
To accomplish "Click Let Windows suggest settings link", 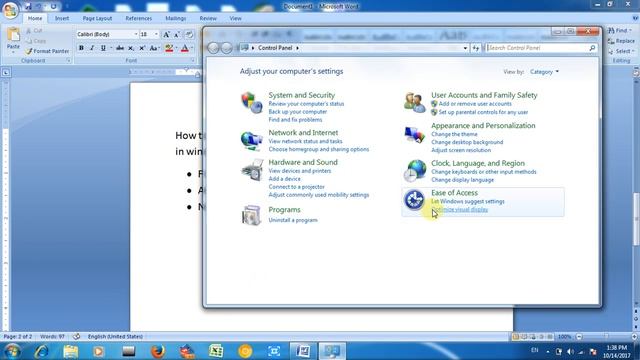I will [468, 202].
